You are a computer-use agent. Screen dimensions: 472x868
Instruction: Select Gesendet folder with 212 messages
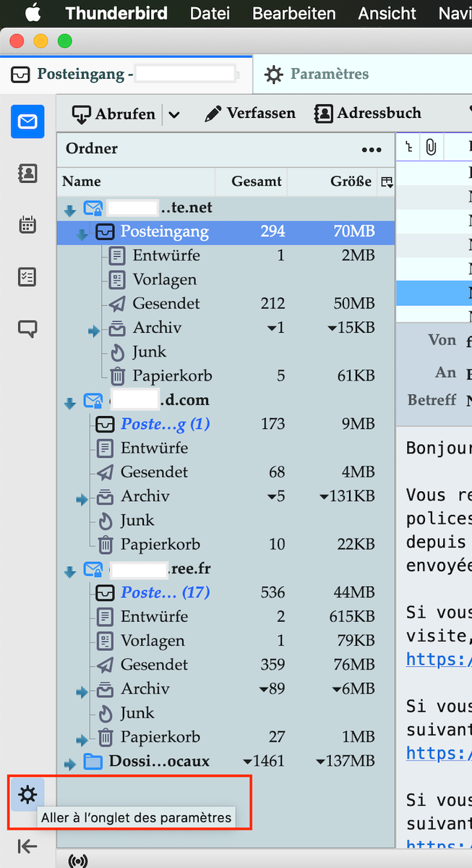pos(226,303)
